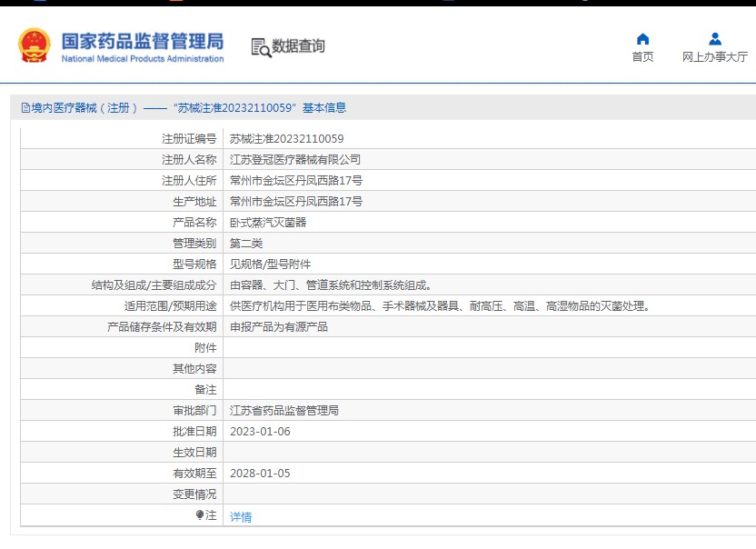The height and width of the screenshot is (549, 756).
Task: Click 数据查询 heading text
Action: tap(298, 46)
